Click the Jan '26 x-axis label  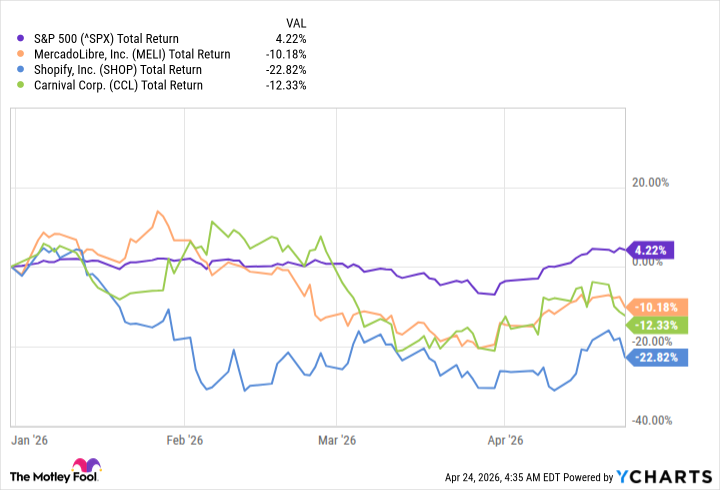(x=29, y=439)
